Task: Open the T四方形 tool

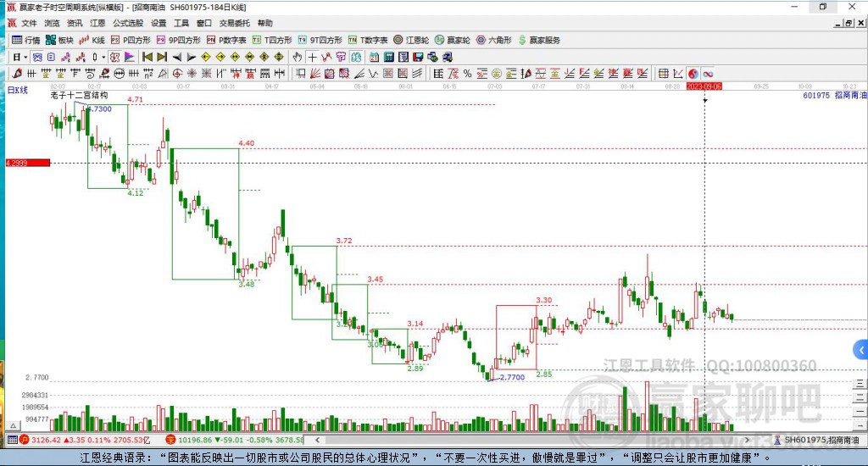Action: pos(272,40)
